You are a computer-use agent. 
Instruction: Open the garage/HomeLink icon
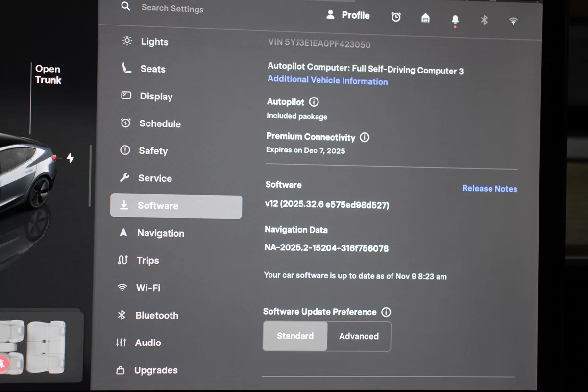[x=425, y=18]
